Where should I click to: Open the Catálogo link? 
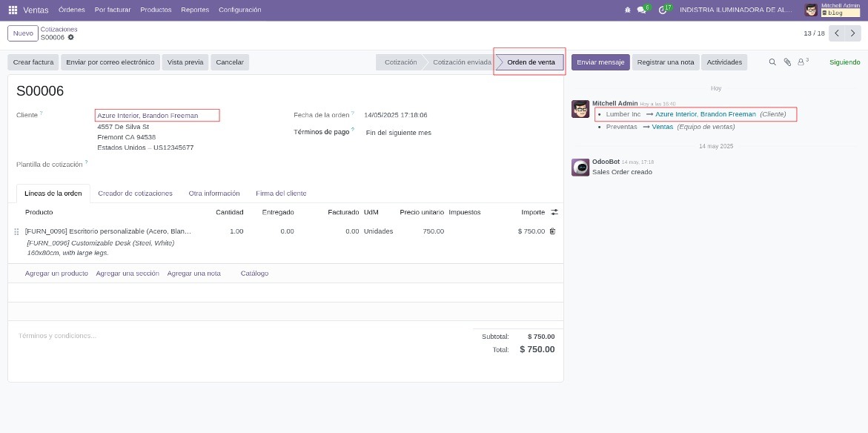[255, 274]
